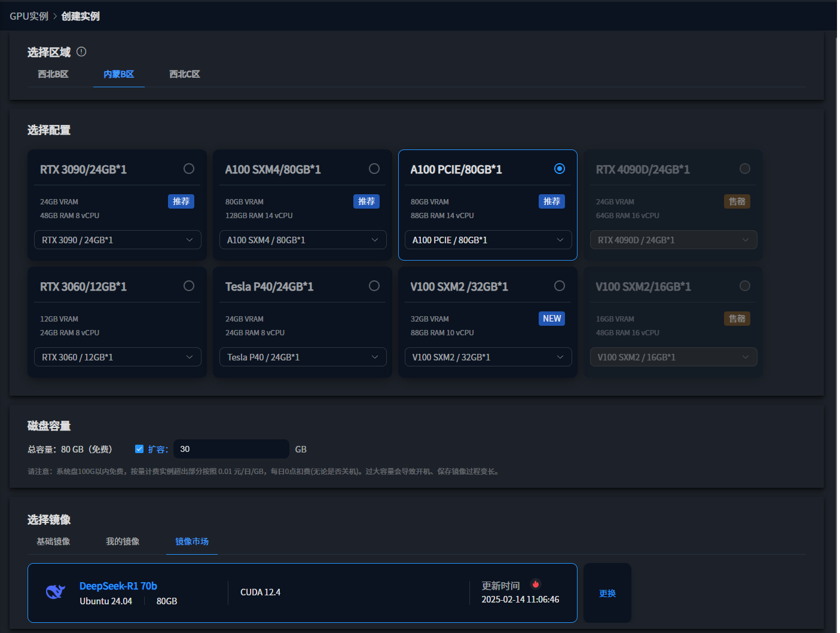Viewport: 840px width, 633px height.
Task: Switch to the 西北C区 region tab
Action: tap(185, 74)
